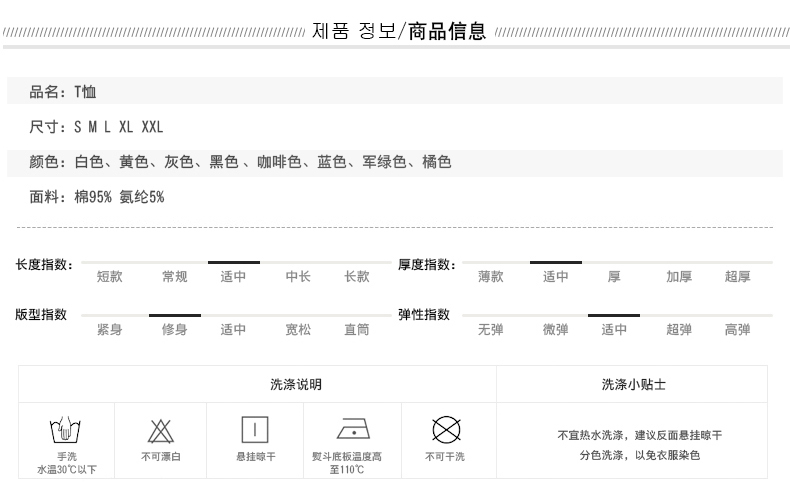The width and height of the screenshot is (790, 484).
Task: Click the 版型指数 label
Action: [41, 314]
